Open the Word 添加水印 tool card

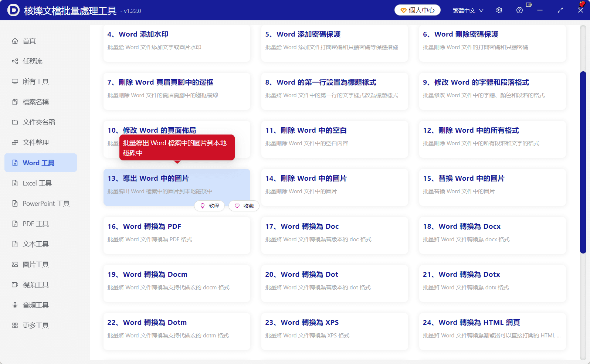click(177, 43)
